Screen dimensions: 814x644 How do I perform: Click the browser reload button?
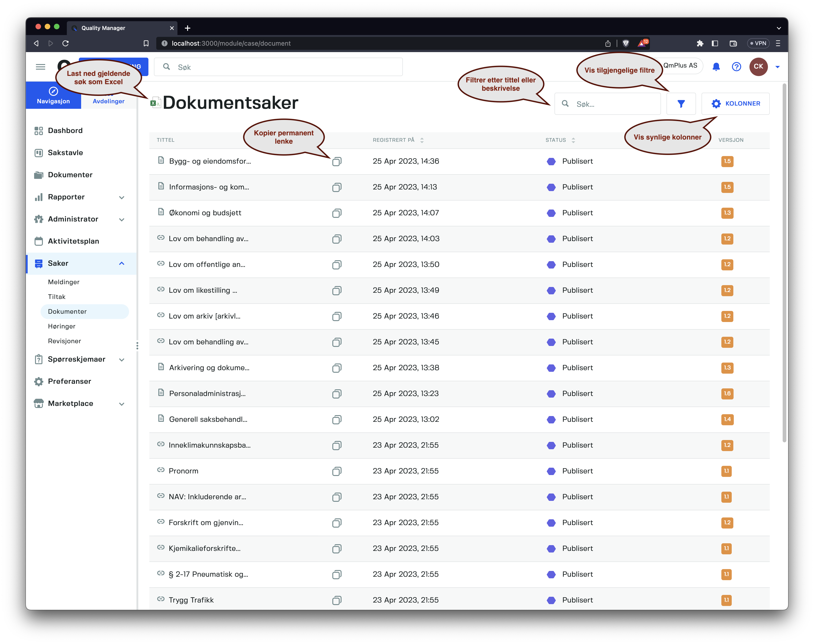65,43
